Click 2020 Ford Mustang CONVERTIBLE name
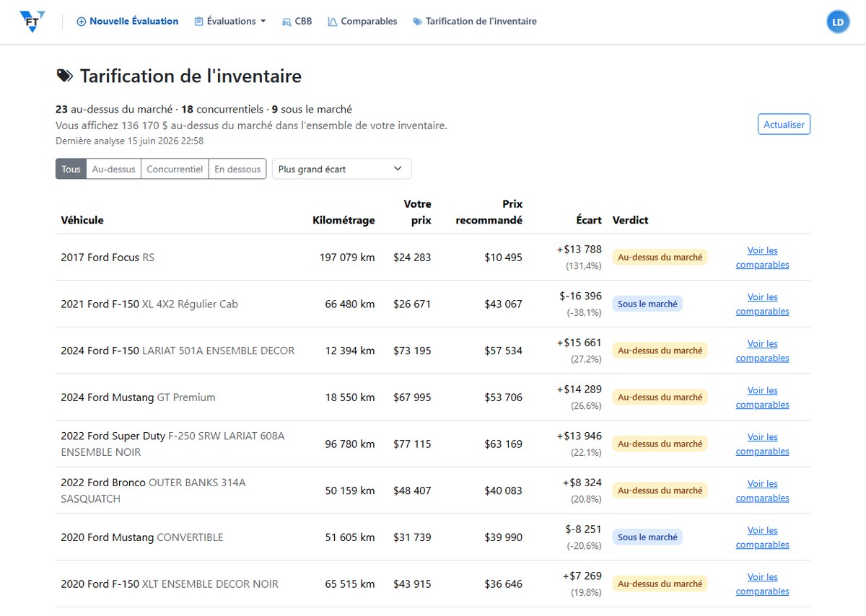Image resolution: width=866 pixels, height=616 pixels. click(x=142, y=537)
